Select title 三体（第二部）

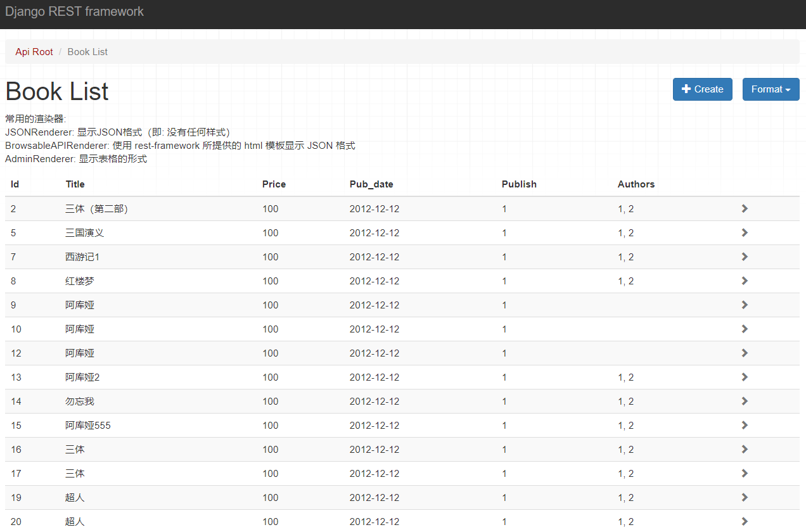[97, 209]
